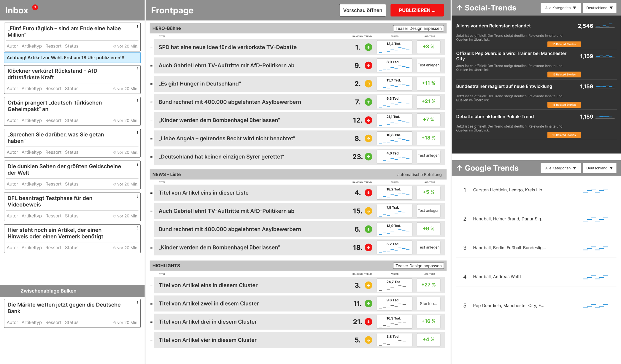Click sparkline for 'Carsten Lichtlein, Lemgo' Google trend
Image resolution: width=621 pixels, height=364 pixels.
tap(595, 190)
